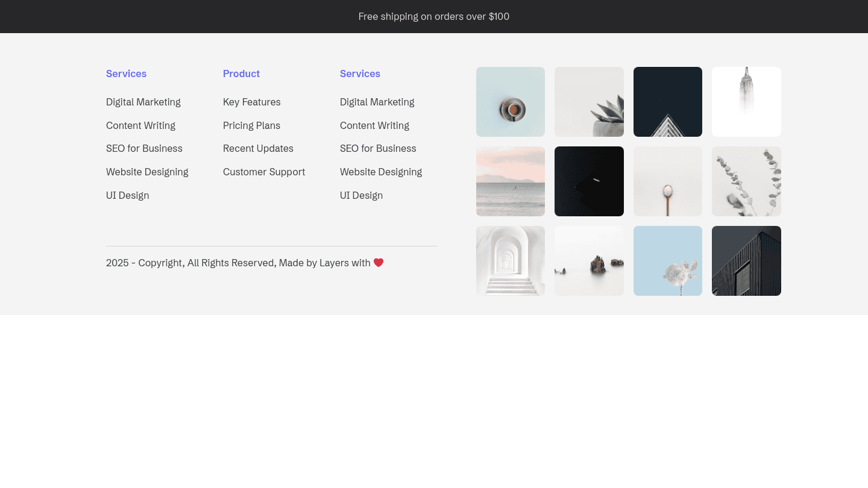Open the coffee cup thumbnail
The image size is (868, 488).
coord(511,102)
